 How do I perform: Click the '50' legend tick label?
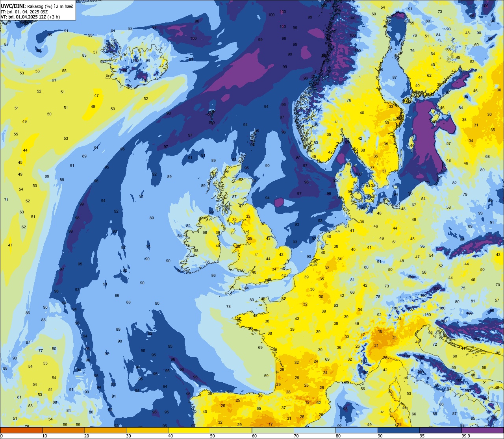pos(212,436)
